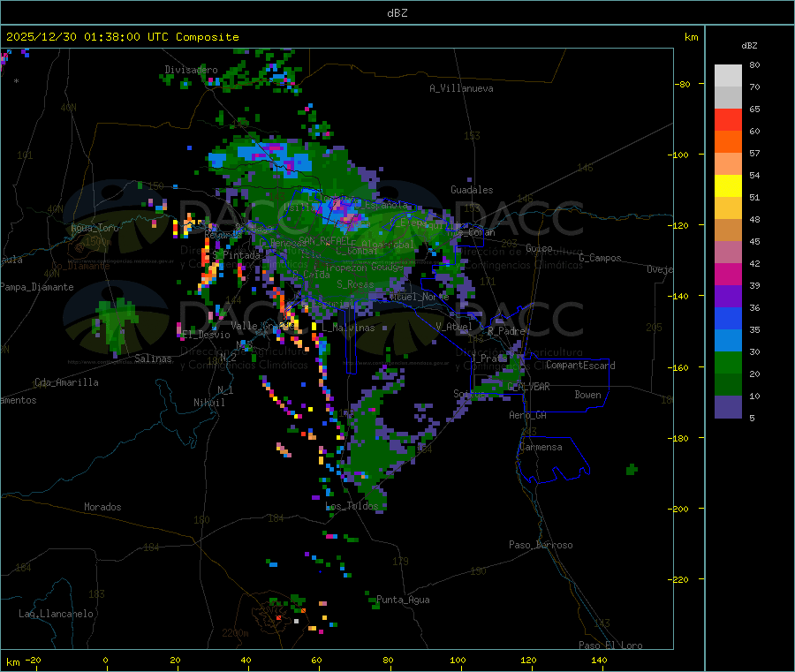Click the Paso_Barroso place label
Viewport: 795px width, 672px height.
click(541, 545)
